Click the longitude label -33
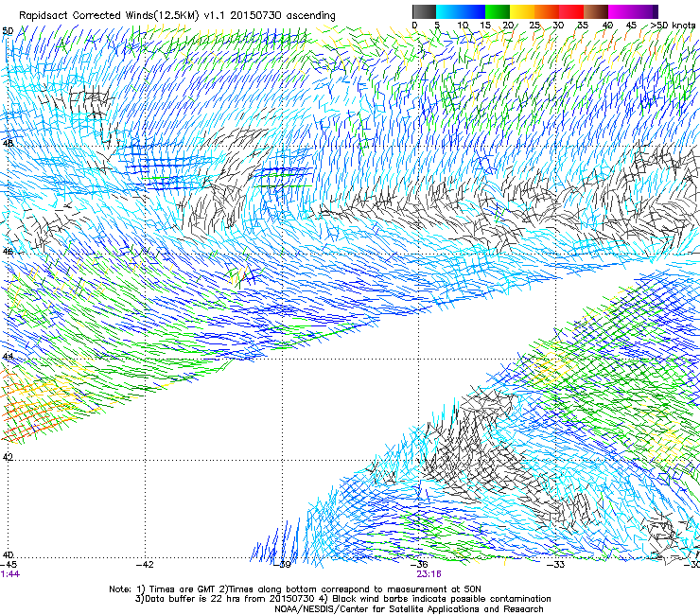The image size is (700, 615). pos(555,565)
